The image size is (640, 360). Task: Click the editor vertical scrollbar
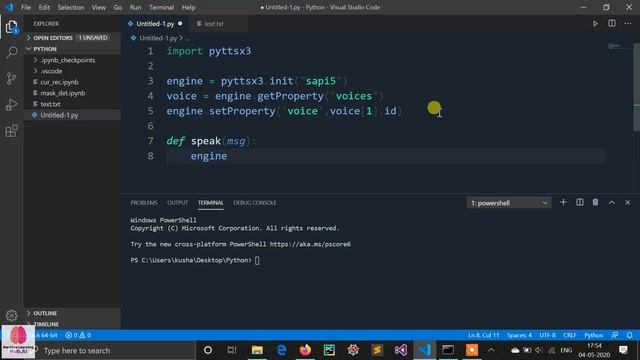pyautogui.click(x=637, y=88)
